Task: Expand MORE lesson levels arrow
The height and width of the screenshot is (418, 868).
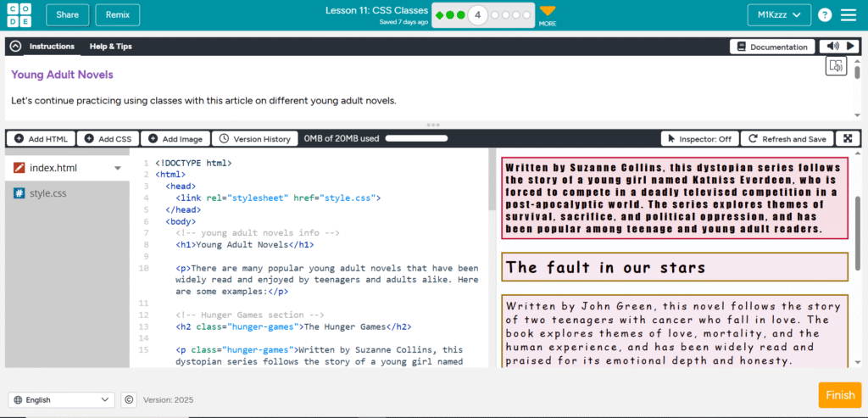Action: (x=548, y=12)
